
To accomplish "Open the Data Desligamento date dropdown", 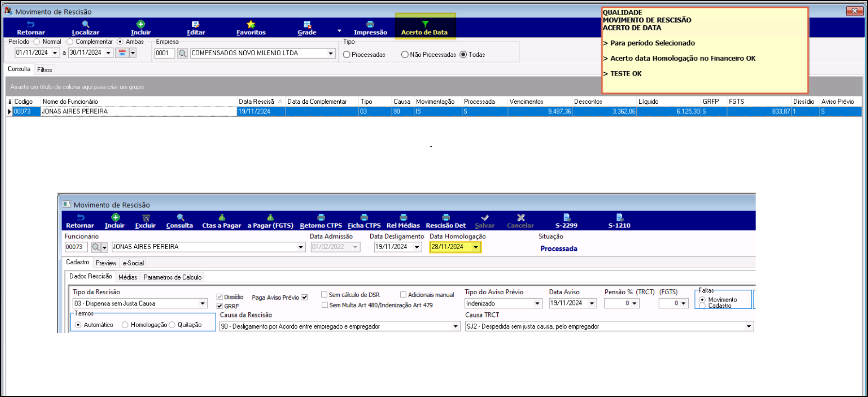I will 417,247.
